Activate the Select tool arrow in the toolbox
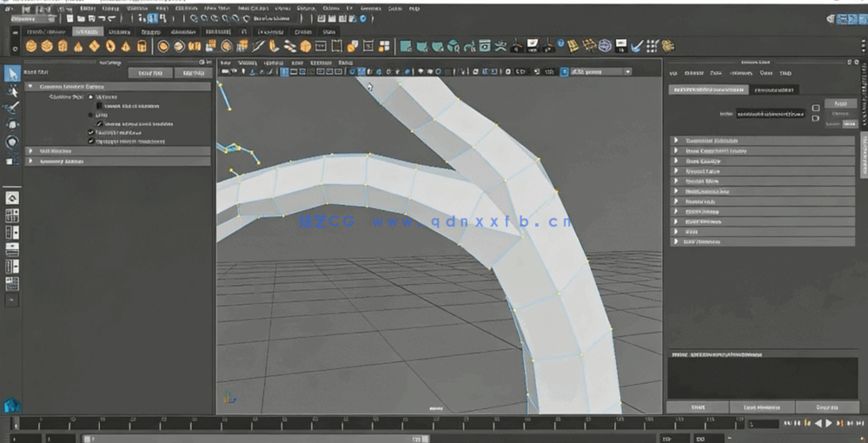The height and width of the screenshot is (443, 868). point(12,73)
